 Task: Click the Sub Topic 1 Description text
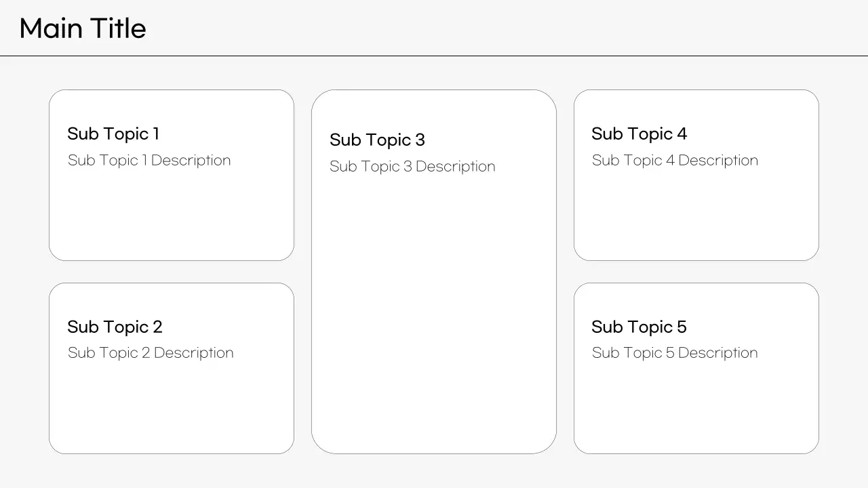pos(149,161)
